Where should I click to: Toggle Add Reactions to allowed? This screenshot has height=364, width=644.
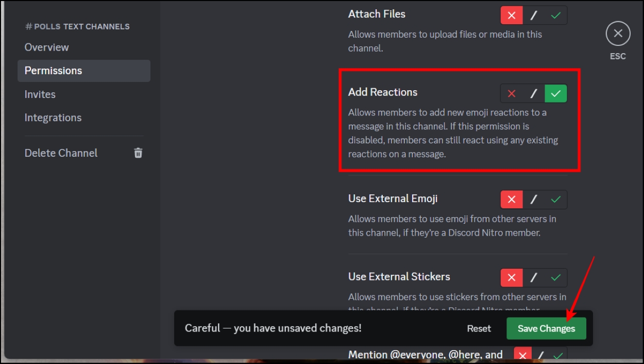point(555,93)
